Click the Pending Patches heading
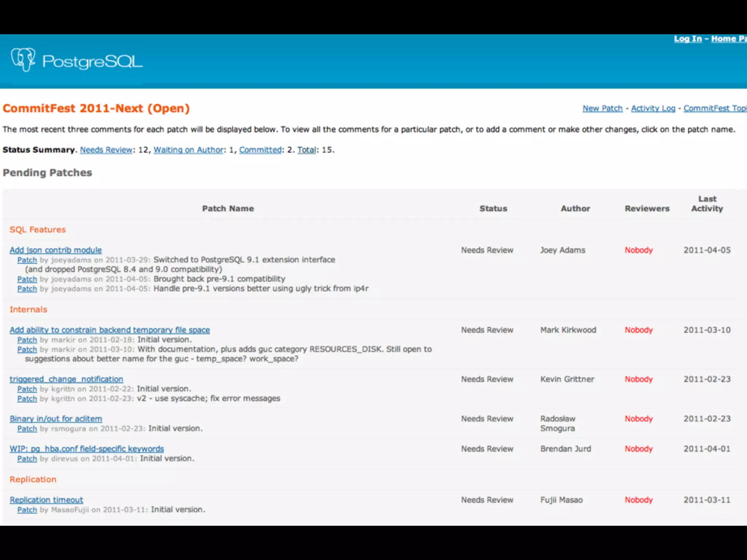The width and height of the screenshot is (747, 560). (47, 173)
